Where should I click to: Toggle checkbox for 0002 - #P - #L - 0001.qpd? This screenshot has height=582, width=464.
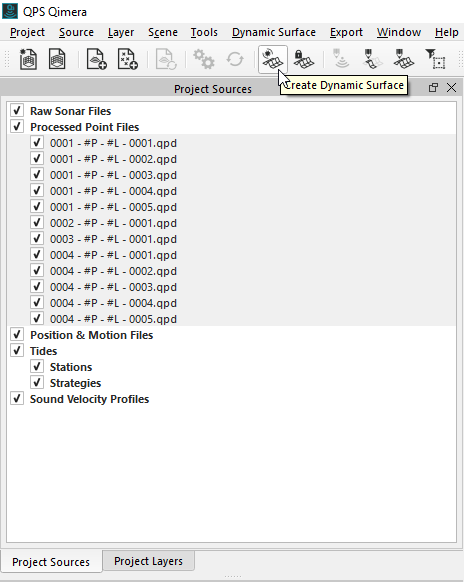point(37,223)
